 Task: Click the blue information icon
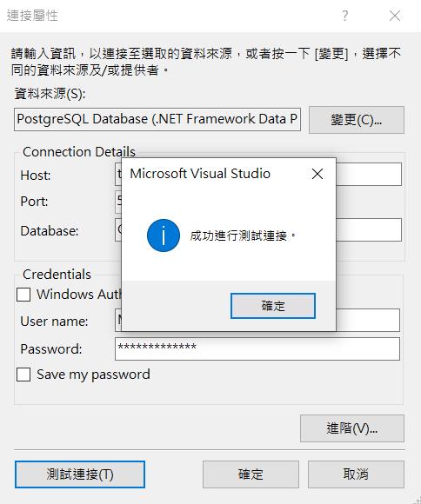pyautogui.click(x=164, y=235)
